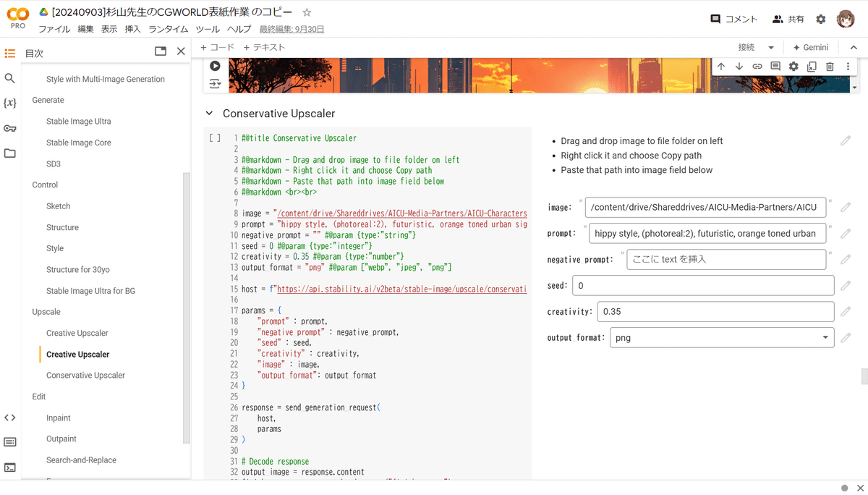Screen dimensions: 868x495
Task: Open the Gemini assistant button
Action: 811,47
